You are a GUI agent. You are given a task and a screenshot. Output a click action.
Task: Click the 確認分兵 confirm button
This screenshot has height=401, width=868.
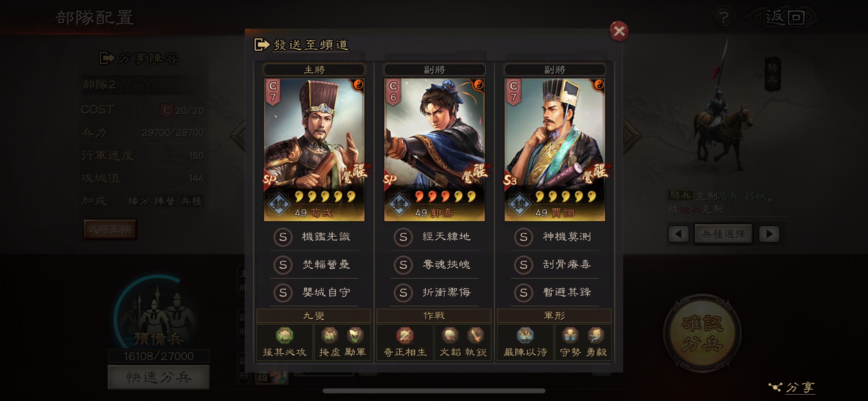tap(702, 333)
